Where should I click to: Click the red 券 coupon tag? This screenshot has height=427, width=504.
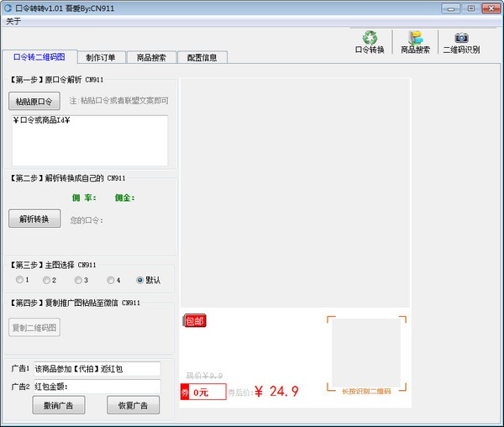coord(185,392)
